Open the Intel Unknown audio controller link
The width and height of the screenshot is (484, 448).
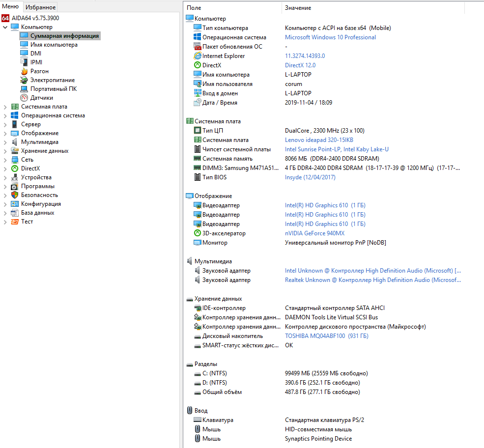[x=373, y=271]
